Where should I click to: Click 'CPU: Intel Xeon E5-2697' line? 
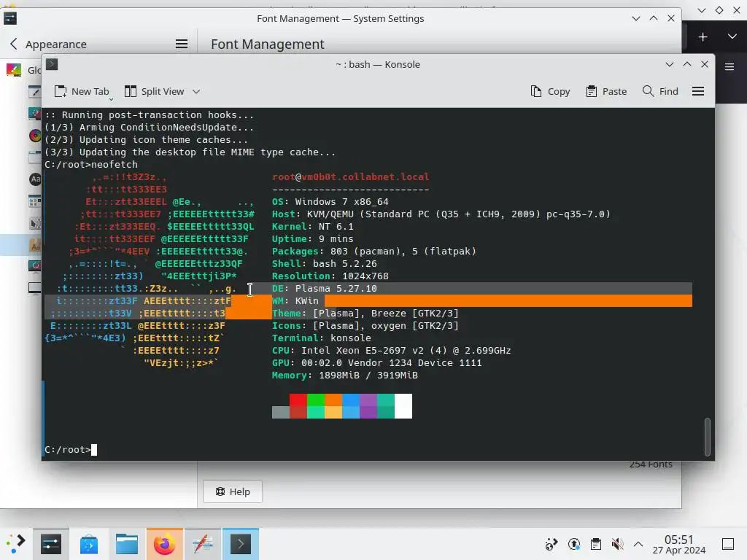[392, 350]
